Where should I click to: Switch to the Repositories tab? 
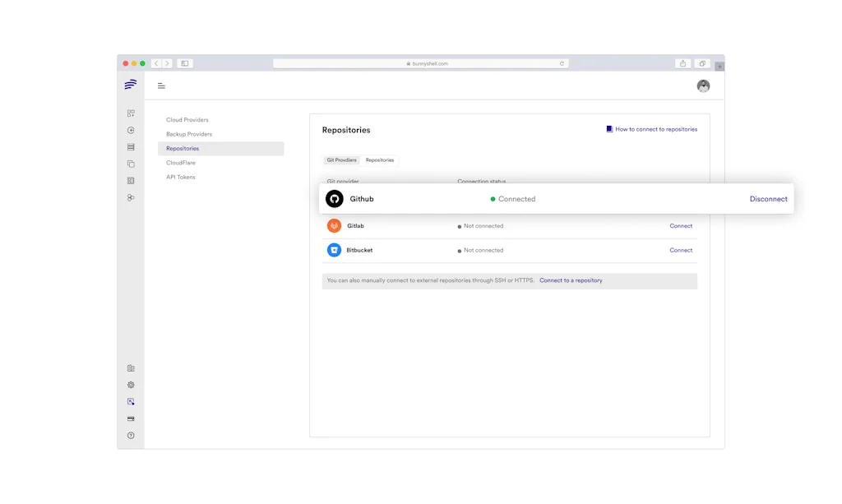(380, 160)
